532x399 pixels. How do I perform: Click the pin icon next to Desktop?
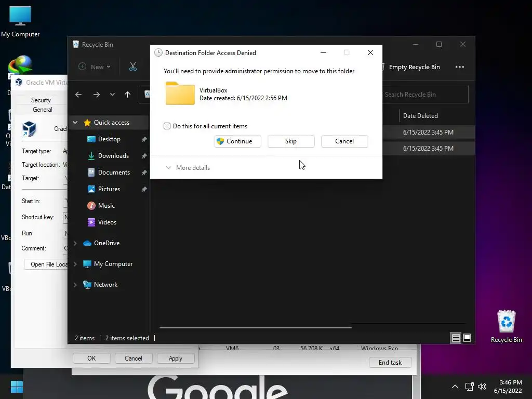coord(144,139)
